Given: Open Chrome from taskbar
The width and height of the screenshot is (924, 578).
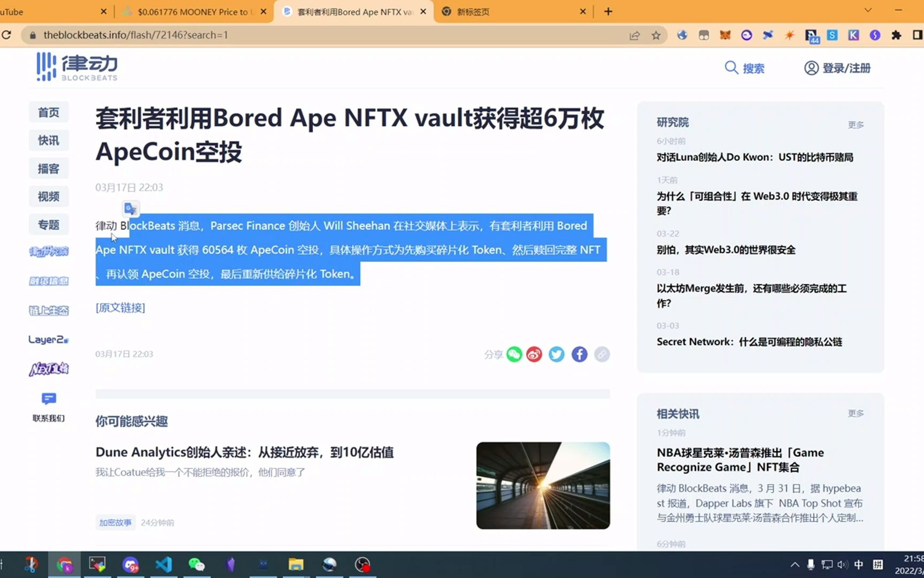Looking at the screenshot, I should (65, 565).
